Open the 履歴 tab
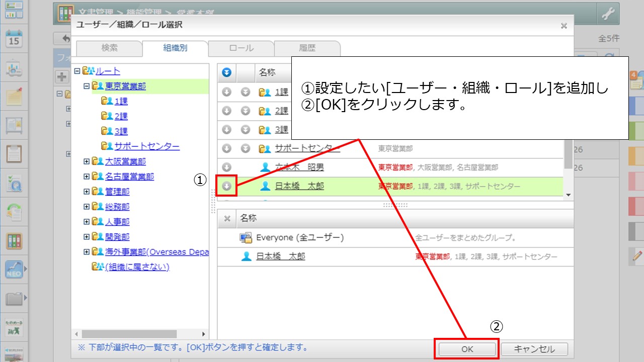This screenshot has width=644, height=362. (307, 48)
